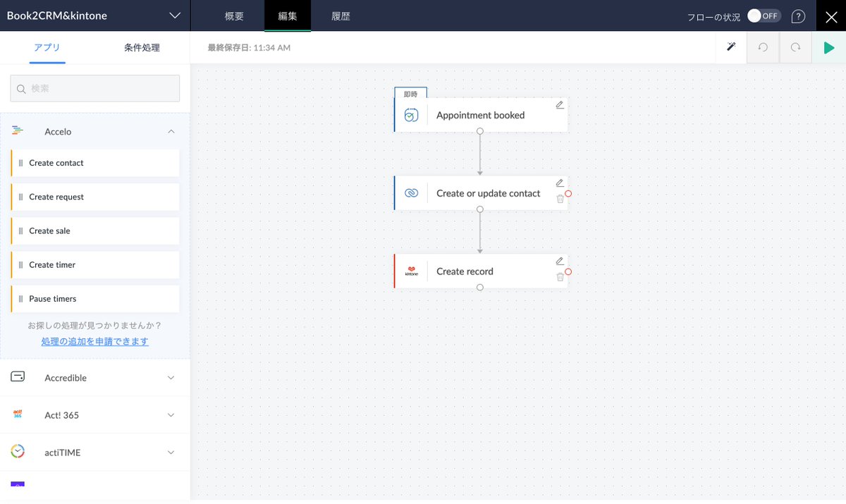Expand the actiTIME section
846x504 pixels.
coord(171,452)
